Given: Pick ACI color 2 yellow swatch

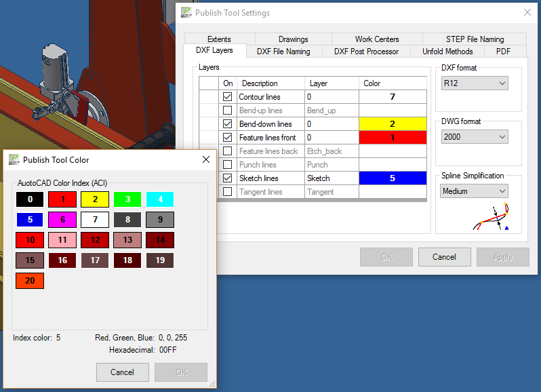Looking at the screenshot, I should (x=95, y=199).
